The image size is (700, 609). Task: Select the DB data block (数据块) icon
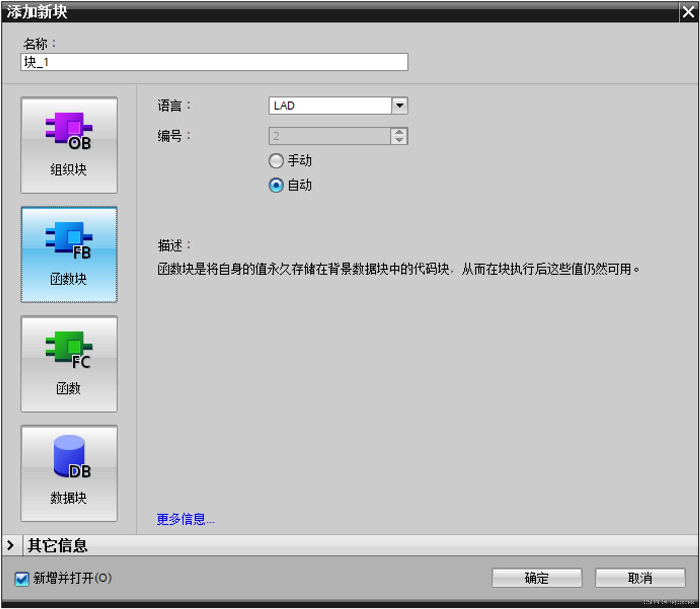(69, 473)
